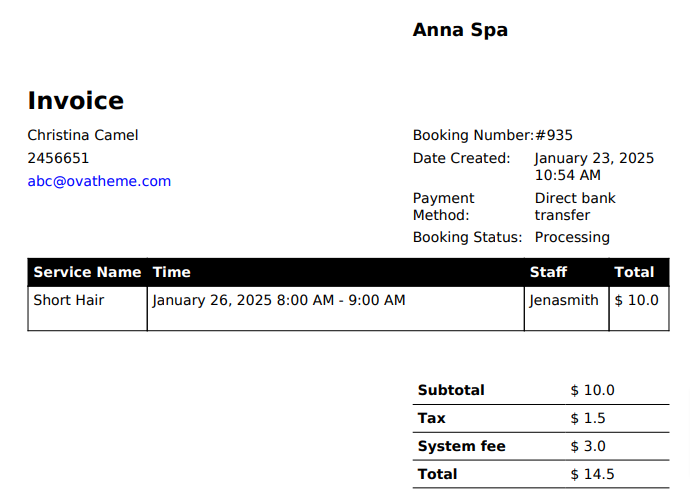Image resolution: width=690 pixels, height=504 pixels.
Task: Select staff member Jenasmith
Action: coord(564,300)
